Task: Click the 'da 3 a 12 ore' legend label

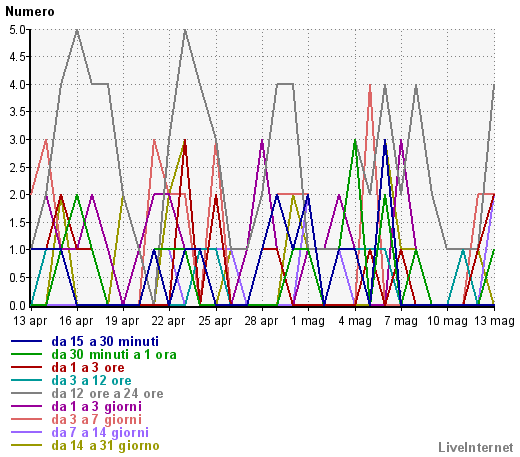Action: tap(91, 380)
